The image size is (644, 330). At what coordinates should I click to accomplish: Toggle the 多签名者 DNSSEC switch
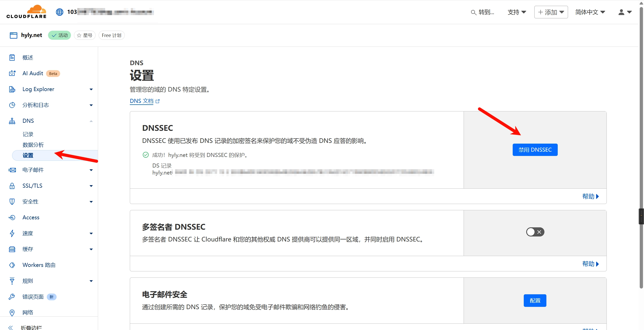point(535,232)
